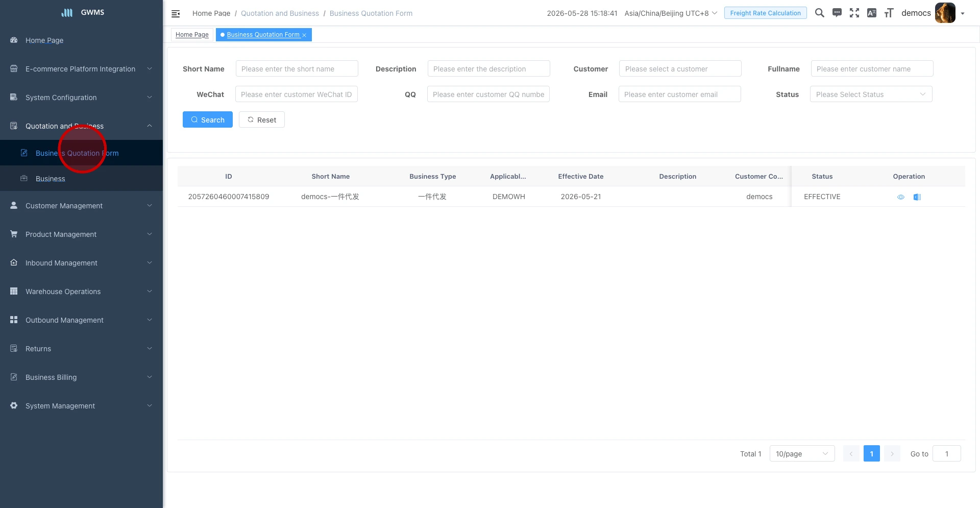Expand Customer Management menu chevron
This screenshot has height=508, width=980.
coord(150,205)
